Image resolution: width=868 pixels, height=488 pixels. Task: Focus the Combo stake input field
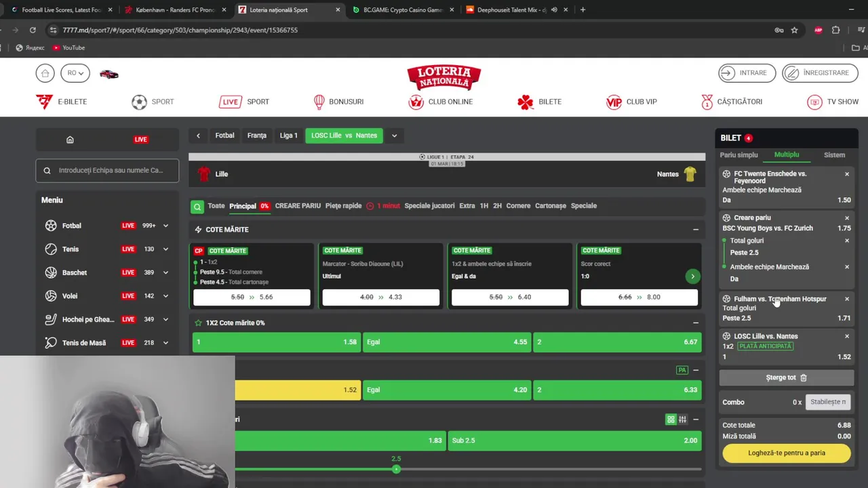pos(827,402)
